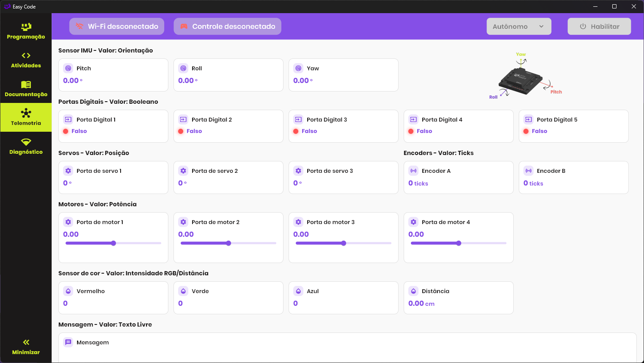The height and width of the screenshot is (363, 644).
Task: Click the Habilitar power button
Action: (x=599, y=26)
